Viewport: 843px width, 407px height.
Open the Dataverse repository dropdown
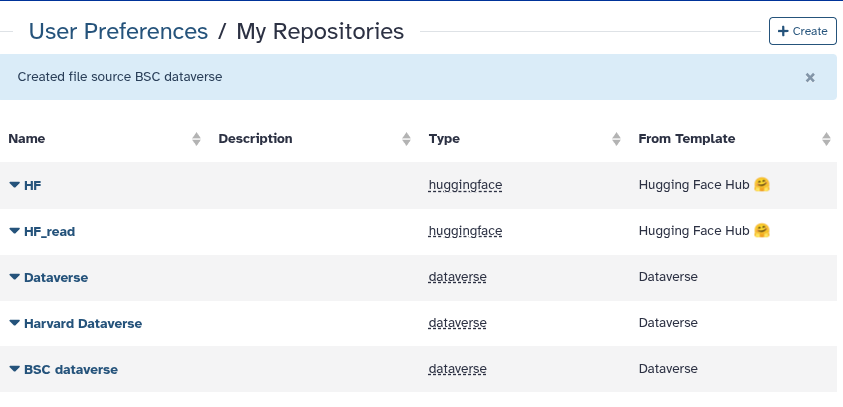click(48, 277)
